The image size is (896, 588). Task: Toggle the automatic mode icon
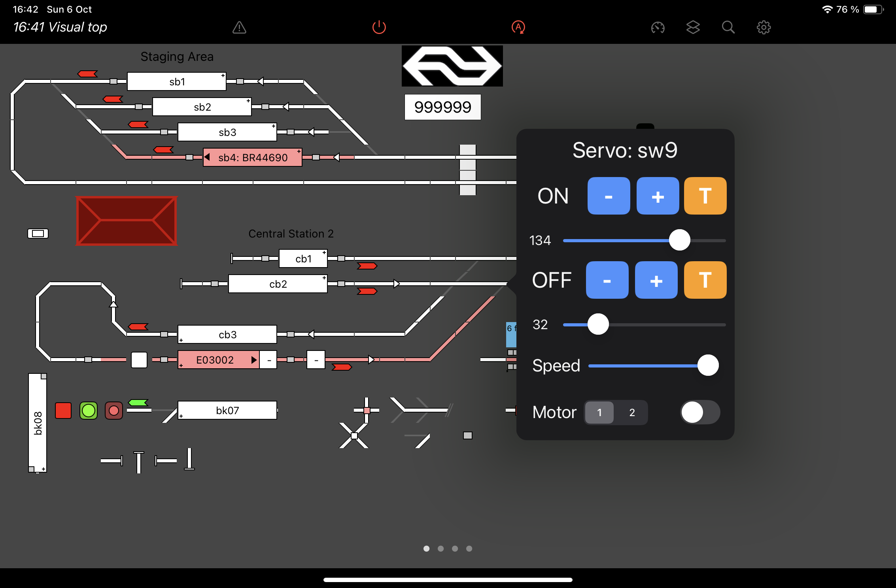click(518, 27)
